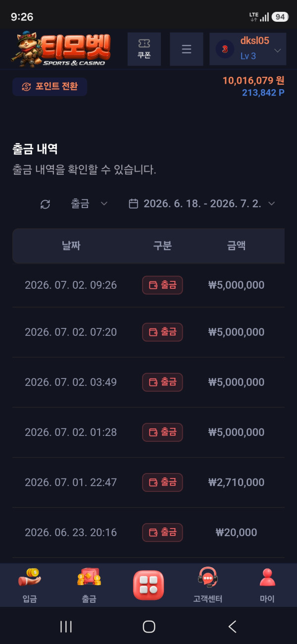The image size is (297, 644).
Task: Click the refresh icon beside 출금 filter
Action: click(45, 204)
